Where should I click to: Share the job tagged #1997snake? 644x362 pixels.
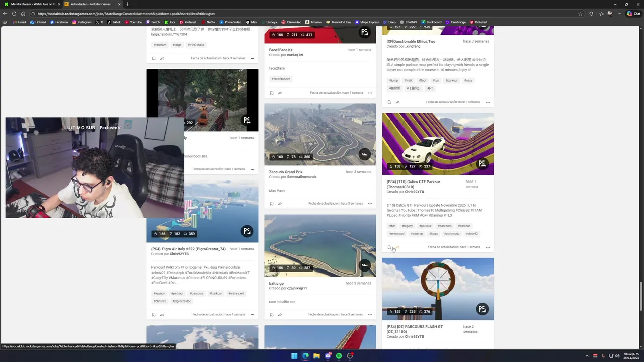tap(162, 58)
